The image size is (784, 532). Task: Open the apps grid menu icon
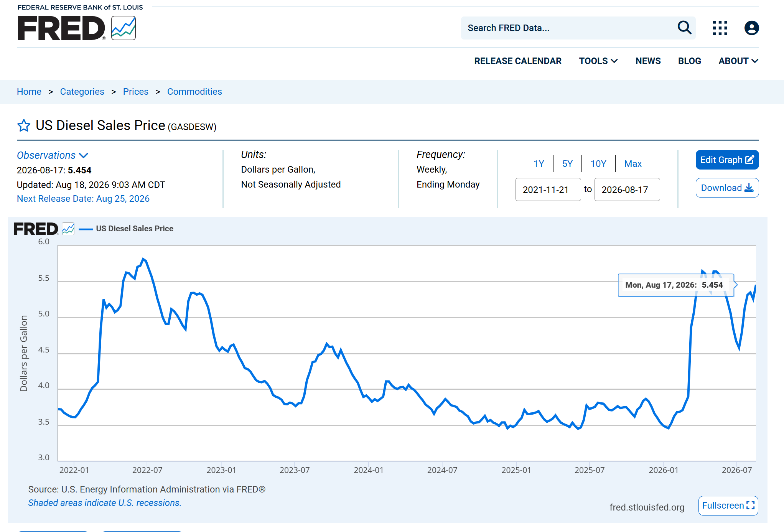[x=720, y=28]
